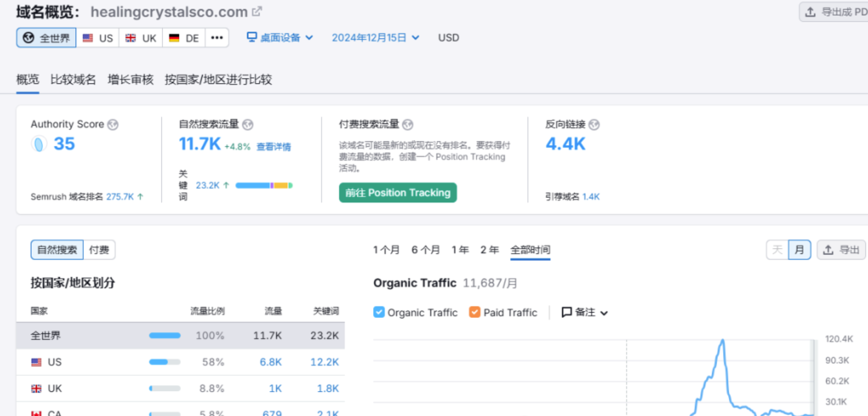Open 桌面设备 device dropdown
The width and height of the screenshot is (868, 416).
[x=280, y=38]
